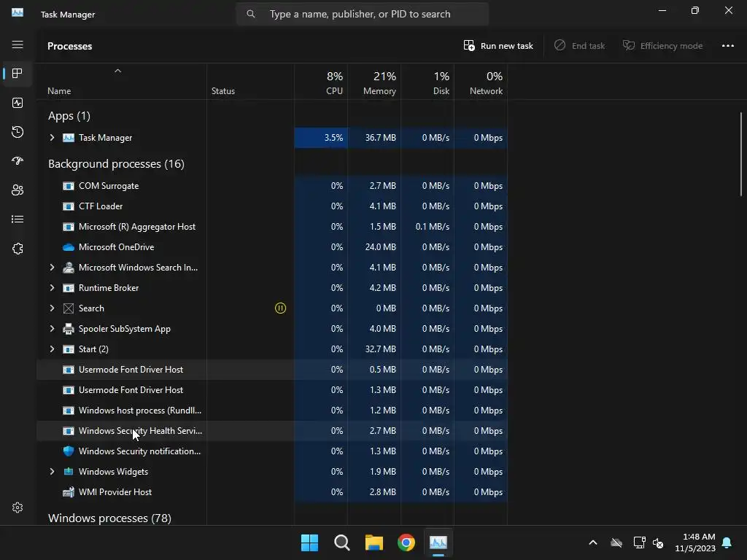The width and height of the screenshot is (747, 560).
Task: Click the End task button
Action: coord(580,46)
